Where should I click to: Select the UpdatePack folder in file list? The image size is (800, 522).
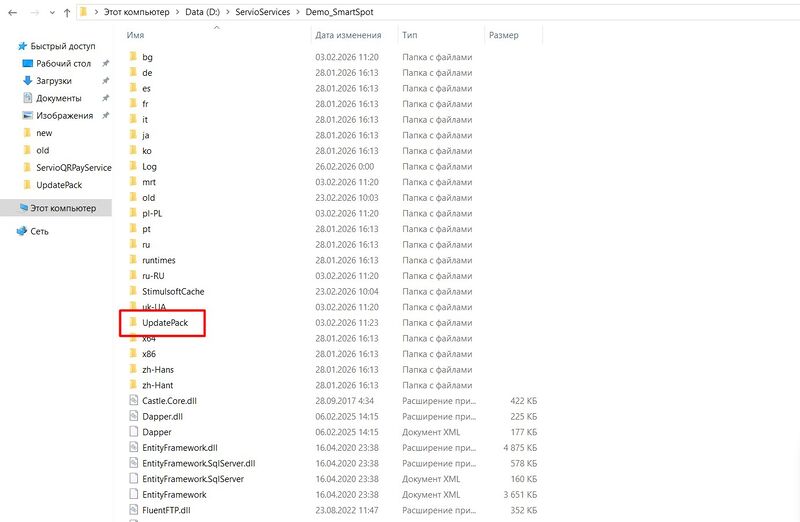166,323
